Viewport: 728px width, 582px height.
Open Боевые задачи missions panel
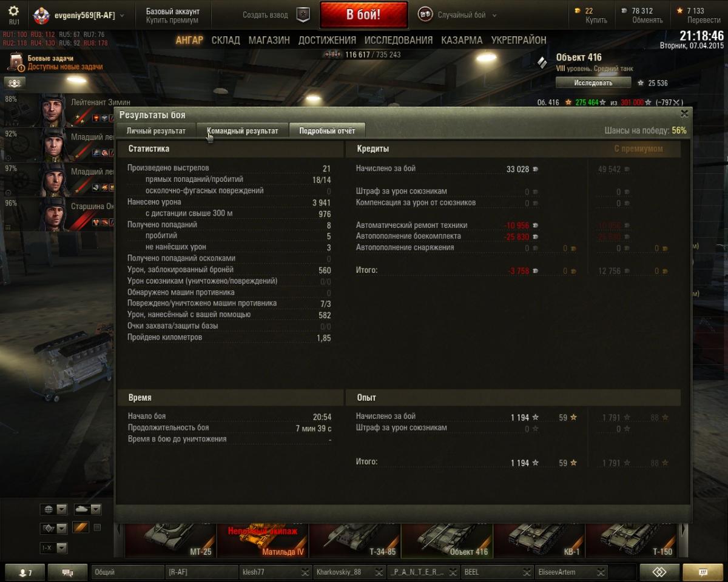(56, 62)
